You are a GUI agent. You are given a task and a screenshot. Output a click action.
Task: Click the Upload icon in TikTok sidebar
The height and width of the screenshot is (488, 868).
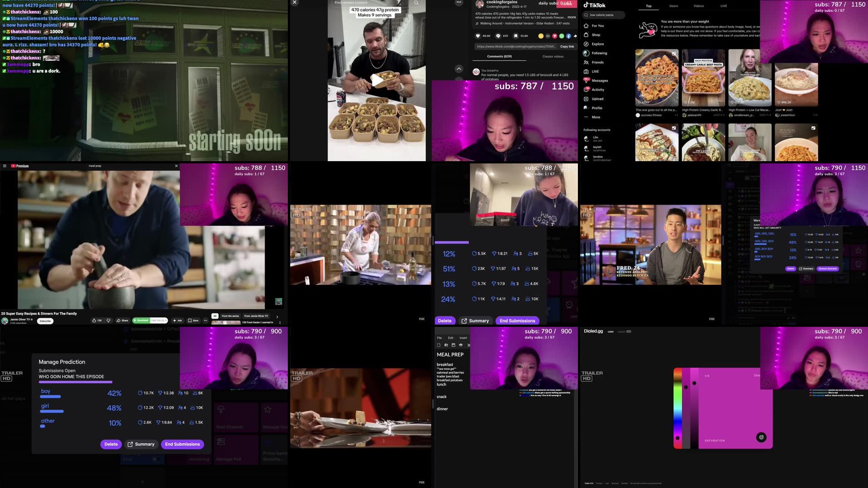[598, 99]
